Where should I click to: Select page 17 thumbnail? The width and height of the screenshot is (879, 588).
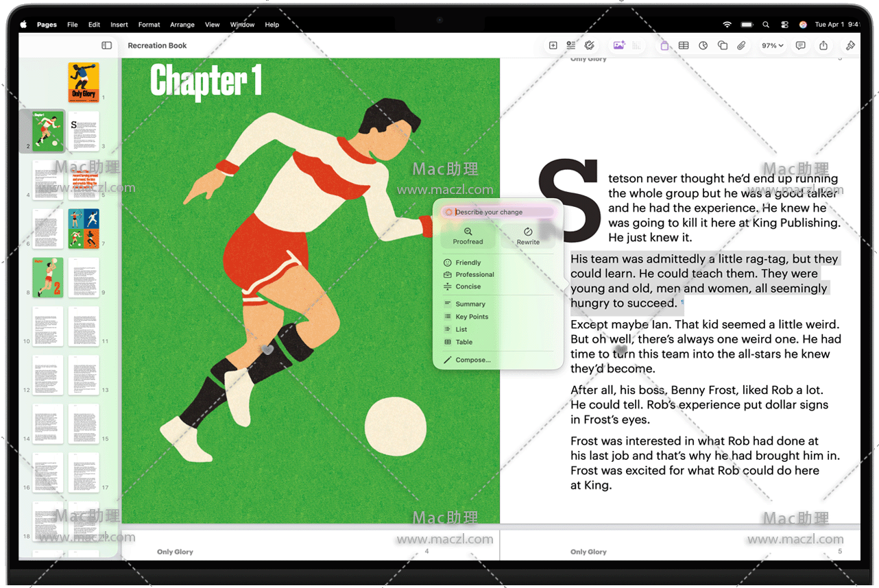click(x=84, y=472)
